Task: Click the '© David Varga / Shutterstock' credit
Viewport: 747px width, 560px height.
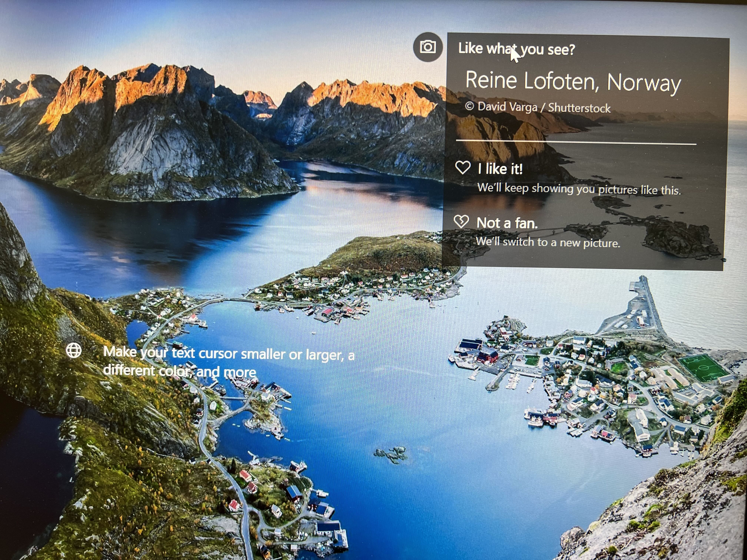Action: click(x=538, y=107)
